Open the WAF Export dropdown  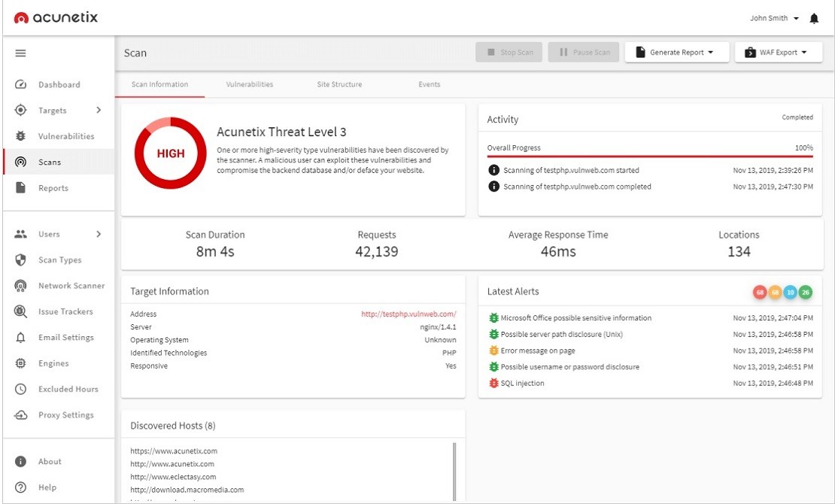(778, 53)
